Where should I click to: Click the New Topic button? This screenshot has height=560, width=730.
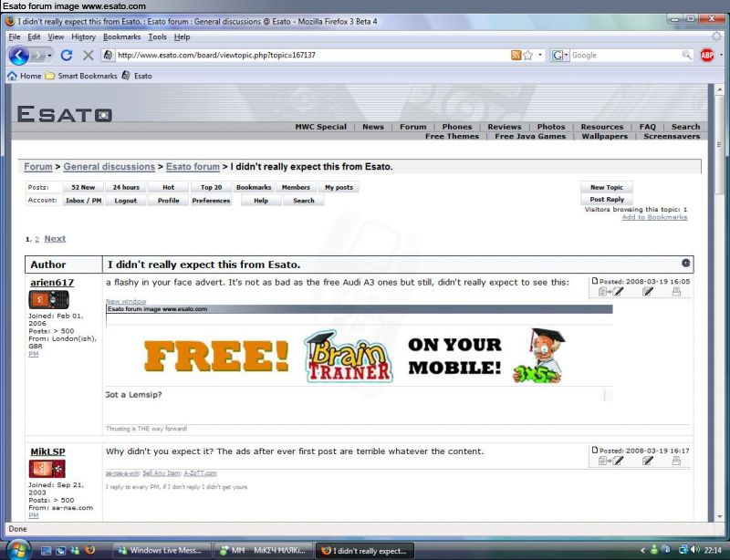[x=607, y=187]
